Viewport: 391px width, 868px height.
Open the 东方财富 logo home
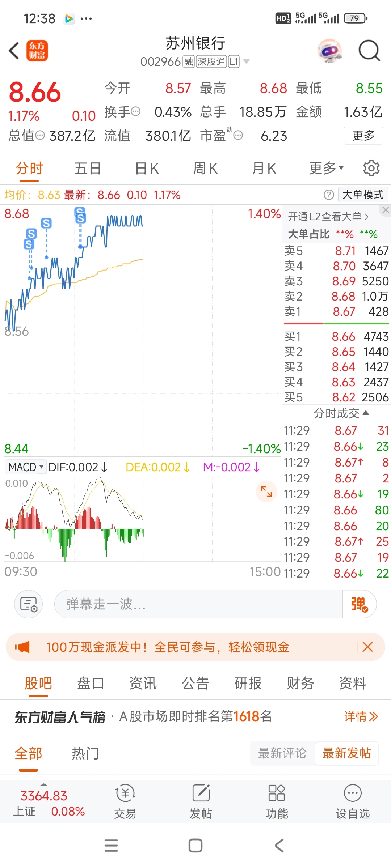coord(37,51)
